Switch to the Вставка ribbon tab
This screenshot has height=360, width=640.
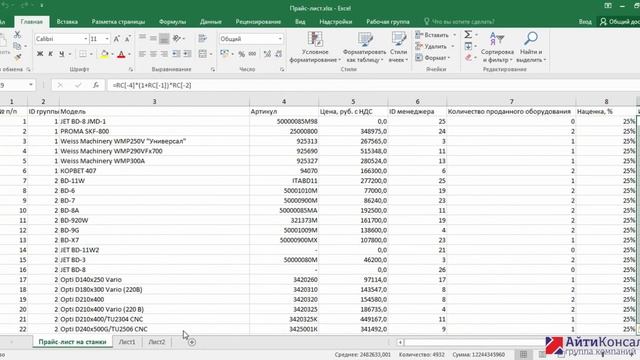67,22
